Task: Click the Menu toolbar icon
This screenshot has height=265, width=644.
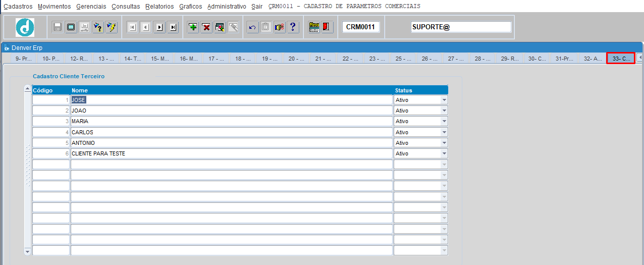Action: [314, 27]
